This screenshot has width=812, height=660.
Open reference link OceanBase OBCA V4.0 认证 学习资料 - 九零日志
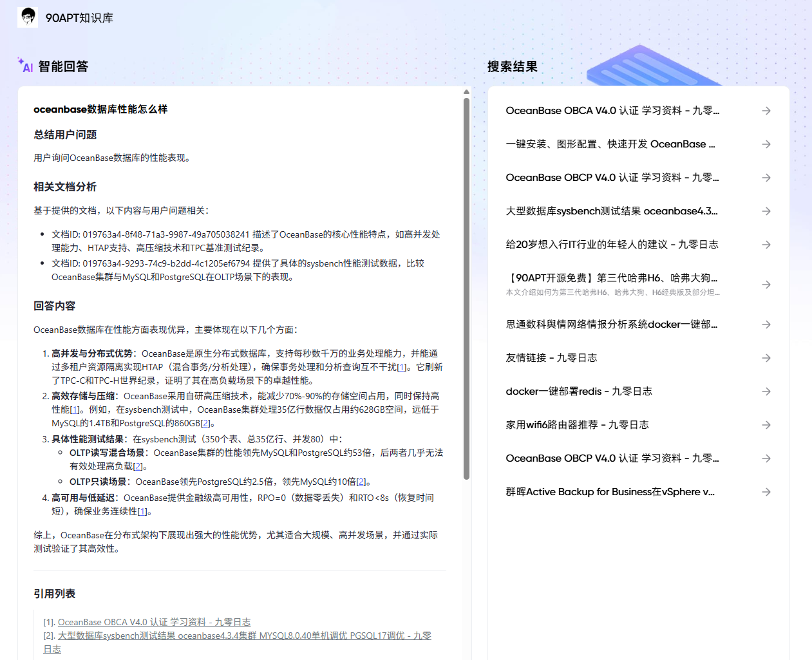pyautogui.click(x=154, y=622)
